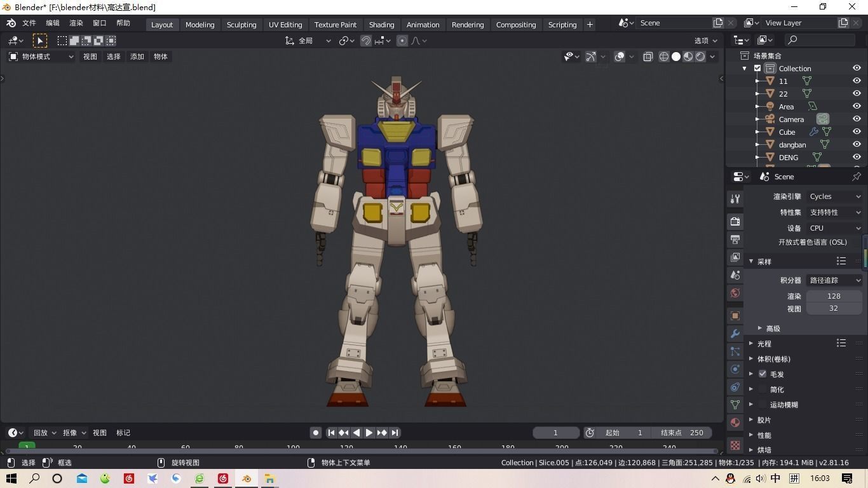Open the 设备 CPU device dropdown
The height and width of the screenshot is (488, 868).
(x=834, y=228)
